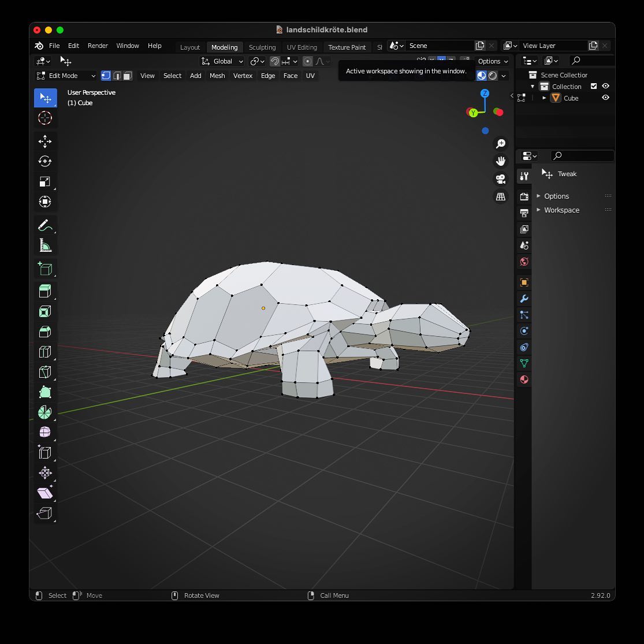Screen dimensions: 644x644
Task: Open the Global transform orientation dropdown
Action: pyautogui.click(x=222, y=61)
